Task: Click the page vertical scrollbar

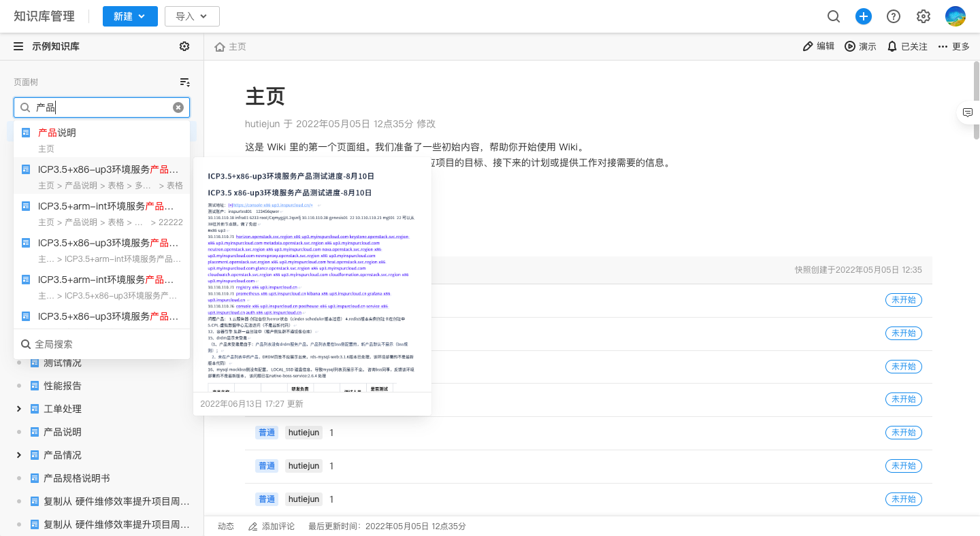Action: [x=977, y=102]
